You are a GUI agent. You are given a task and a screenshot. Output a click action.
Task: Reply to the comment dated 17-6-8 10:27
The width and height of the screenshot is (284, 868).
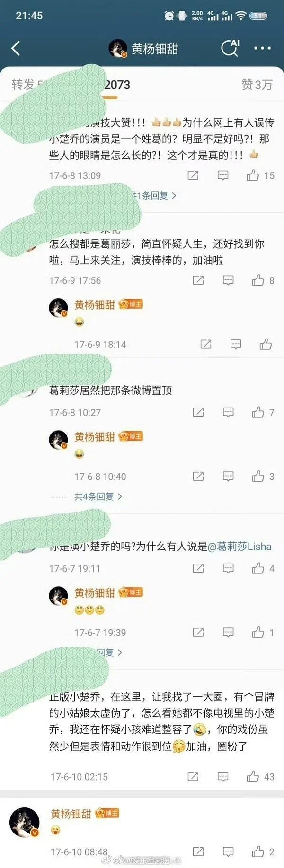228,412
